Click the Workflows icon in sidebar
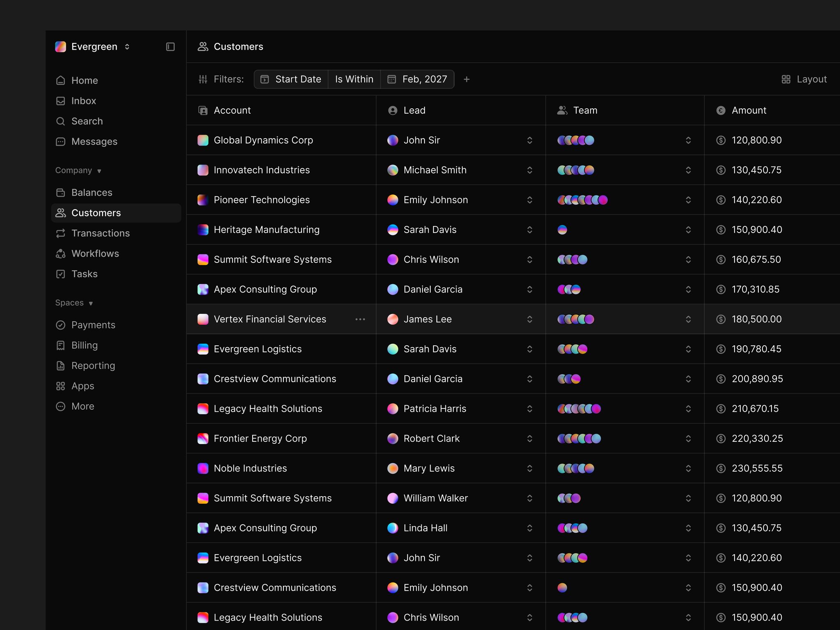Viewport: 840px width, 630px height. (61, 253)
